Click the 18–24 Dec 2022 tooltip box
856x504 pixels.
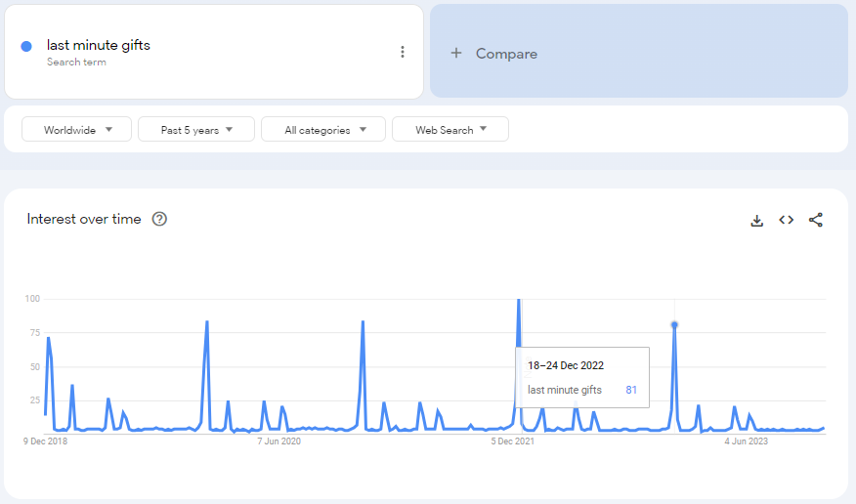(x=582, y=378)
